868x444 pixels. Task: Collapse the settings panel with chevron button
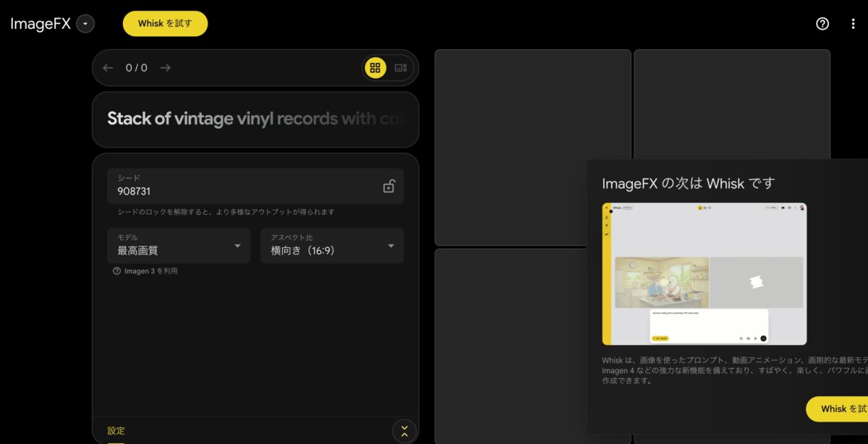coord(404,432)
